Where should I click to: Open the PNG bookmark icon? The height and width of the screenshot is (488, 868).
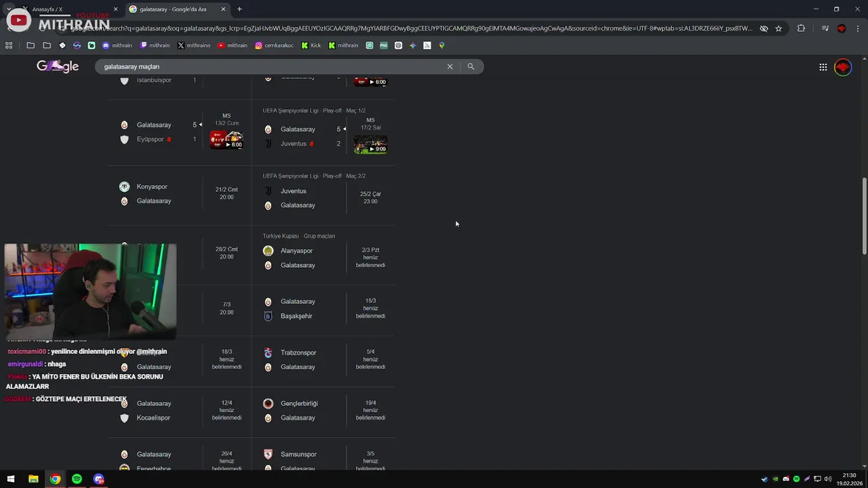[384, 45]
